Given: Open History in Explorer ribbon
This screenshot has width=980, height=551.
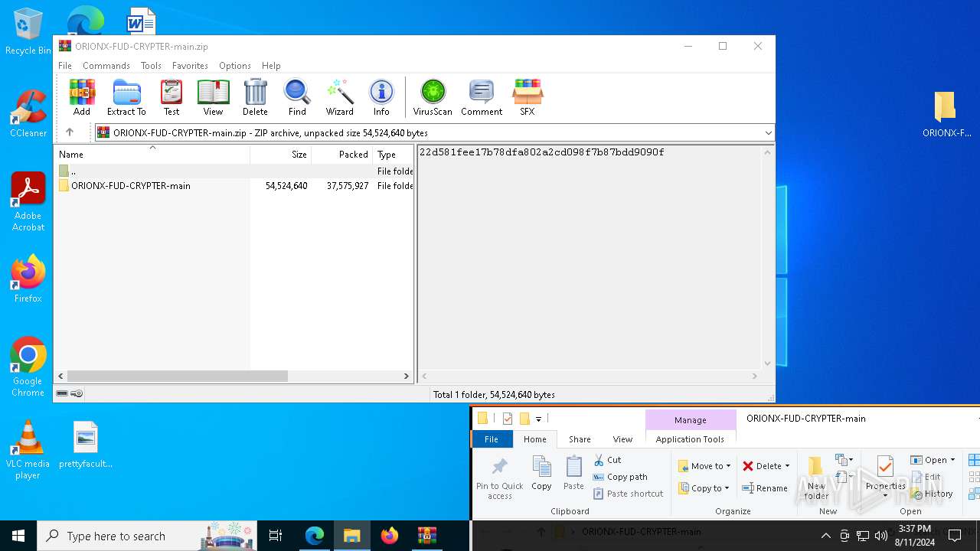Looking at the screenshot, I should [932, 494].
